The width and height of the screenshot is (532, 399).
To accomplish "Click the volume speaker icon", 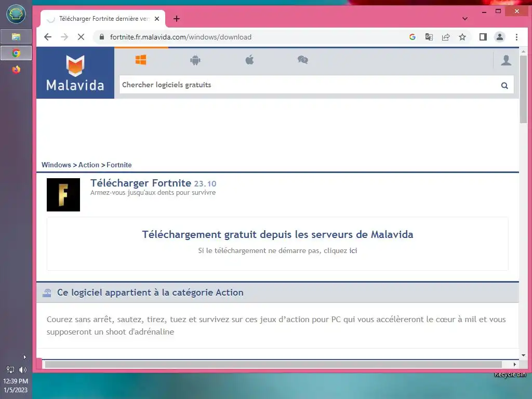I will coord(23,370).
